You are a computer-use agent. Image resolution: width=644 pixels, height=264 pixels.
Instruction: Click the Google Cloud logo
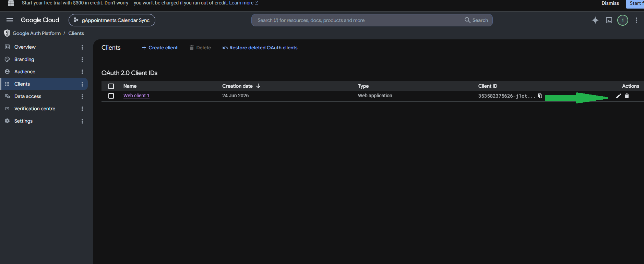[40, 20]
